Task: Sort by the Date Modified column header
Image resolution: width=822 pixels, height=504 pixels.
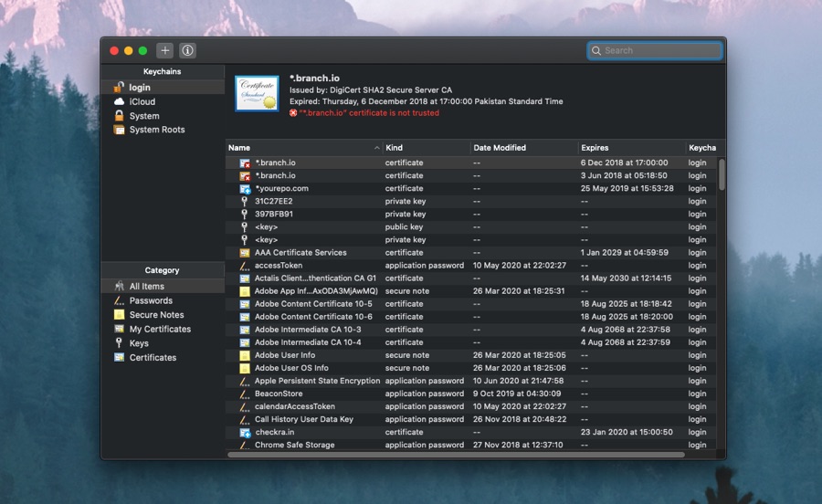Action: (x=524, y=148)
